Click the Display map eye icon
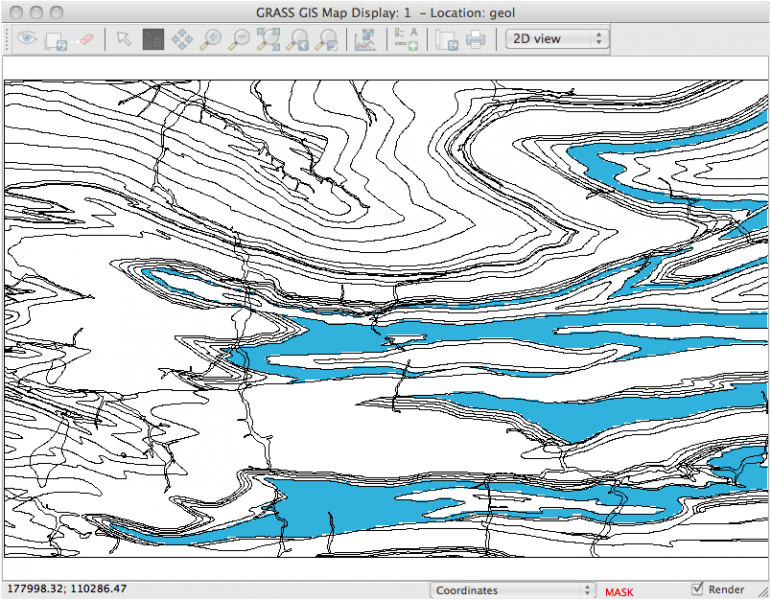This screenshot has height=600, width=771. tap(26, 40)
